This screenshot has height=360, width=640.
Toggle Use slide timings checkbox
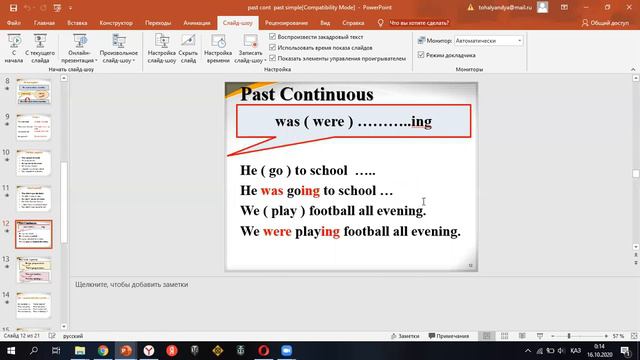click(273, 47)
